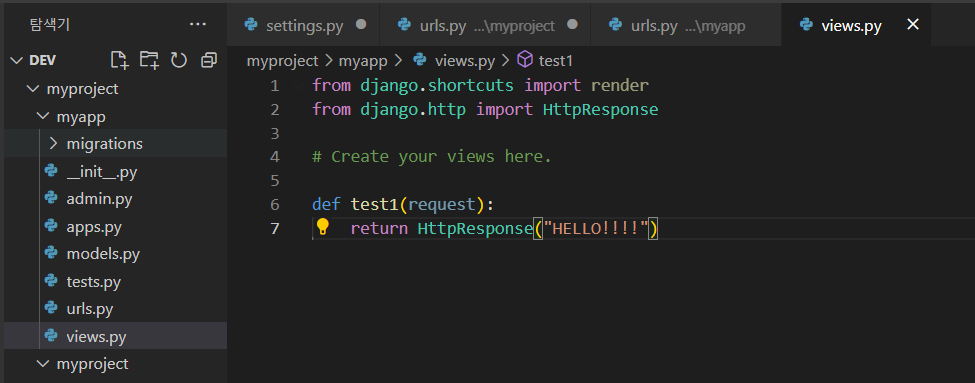Open explorer's three-dot more actions menu
975x383 pixels.
coord(198,24)
